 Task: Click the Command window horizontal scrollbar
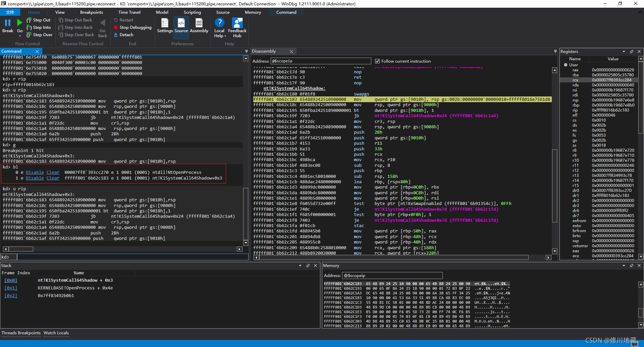pos(122,249)
